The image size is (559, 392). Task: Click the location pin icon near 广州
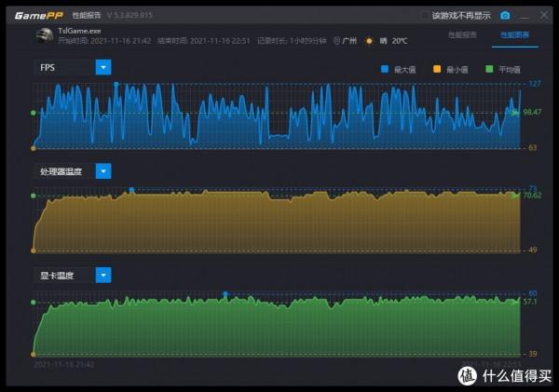[337, 41]
